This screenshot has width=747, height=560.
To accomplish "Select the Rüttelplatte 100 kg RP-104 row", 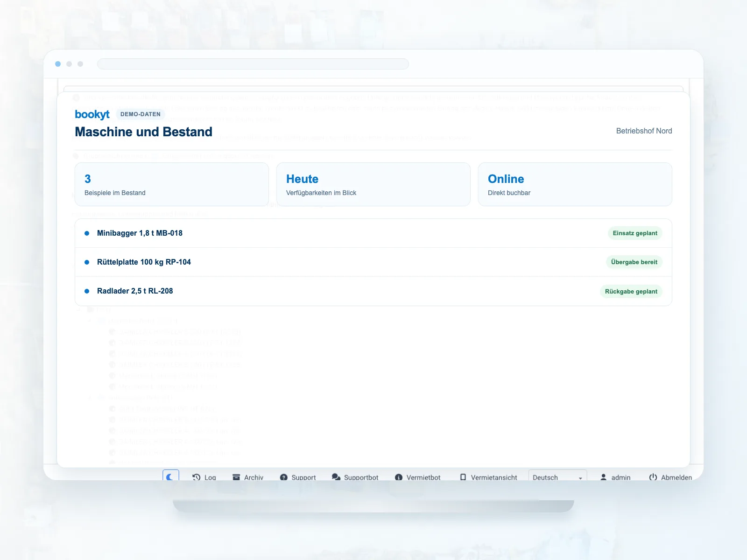I will point(373,262).
